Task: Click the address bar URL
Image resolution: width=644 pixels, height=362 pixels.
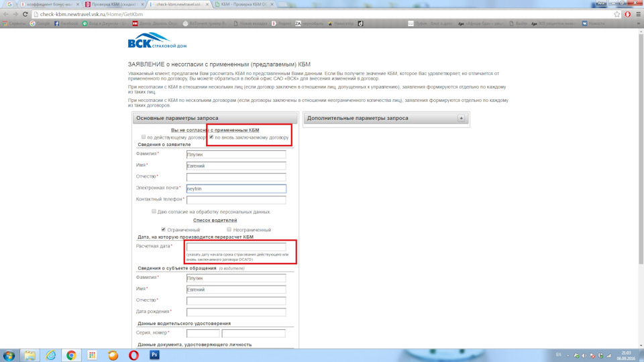Action: (91, 14)
